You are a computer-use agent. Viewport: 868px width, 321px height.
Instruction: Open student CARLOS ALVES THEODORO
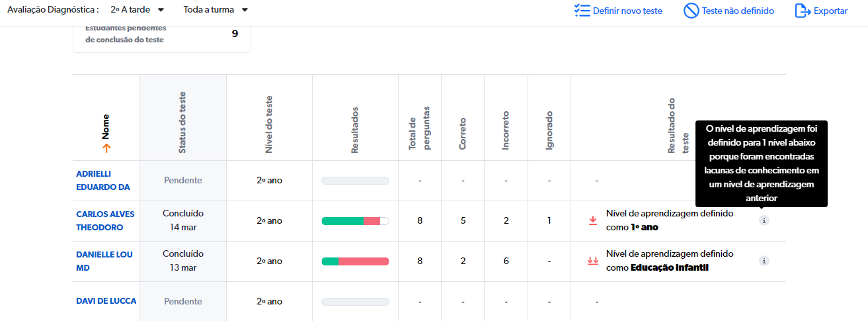click(x=104, y=220)
